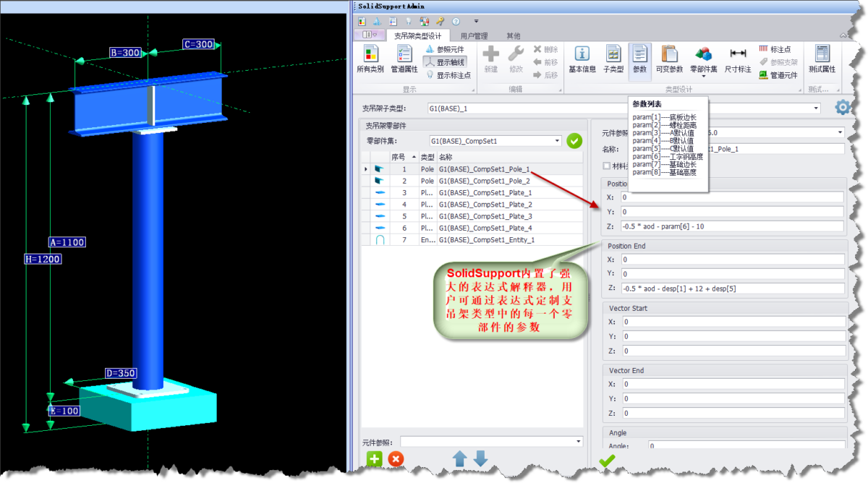Select row G1(BASE)_CompSet1_Pole_1
868x483 pixels.
pos(472,169)
